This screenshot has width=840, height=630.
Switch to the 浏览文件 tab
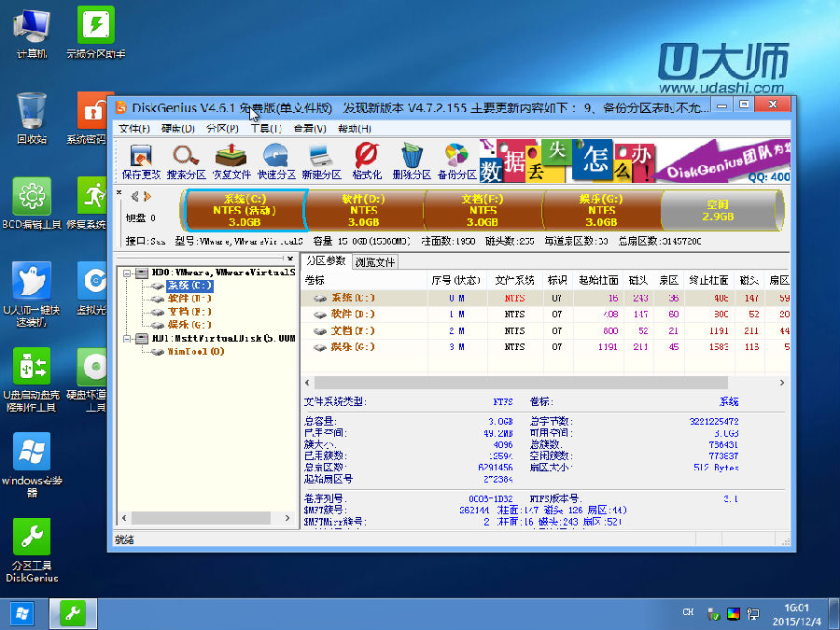point(375,262)
